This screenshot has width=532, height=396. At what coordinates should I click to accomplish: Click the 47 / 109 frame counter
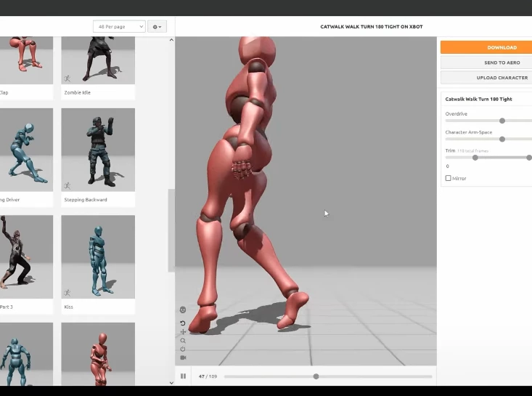pyautogui.click(x=208, y=376)
